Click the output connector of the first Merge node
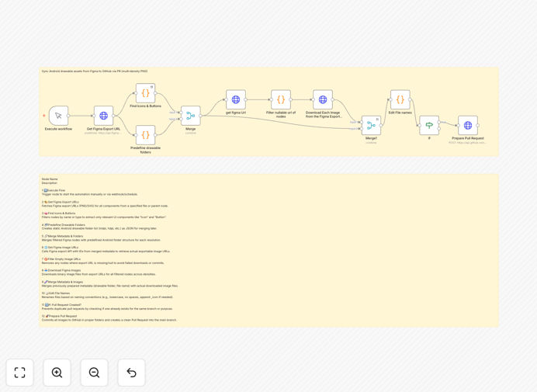537x392 pixels. click(x=200, y=116)
